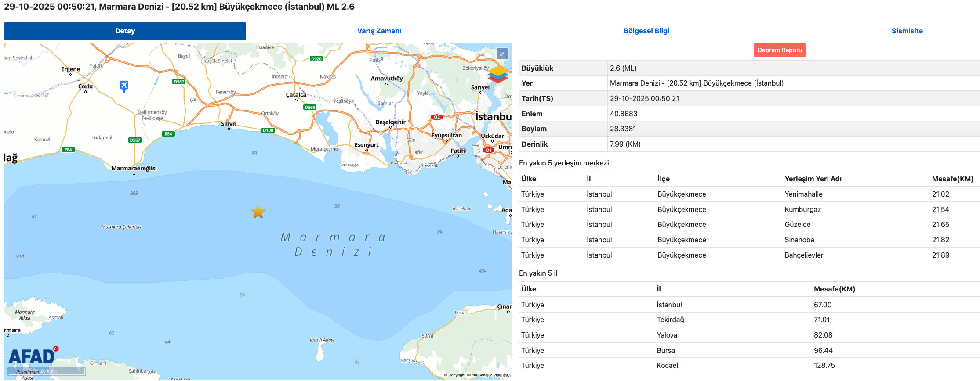This screenshot has height=381, width=980.
Task: Select the airport icon near Çorlu
Action: (x=124, y=86)
